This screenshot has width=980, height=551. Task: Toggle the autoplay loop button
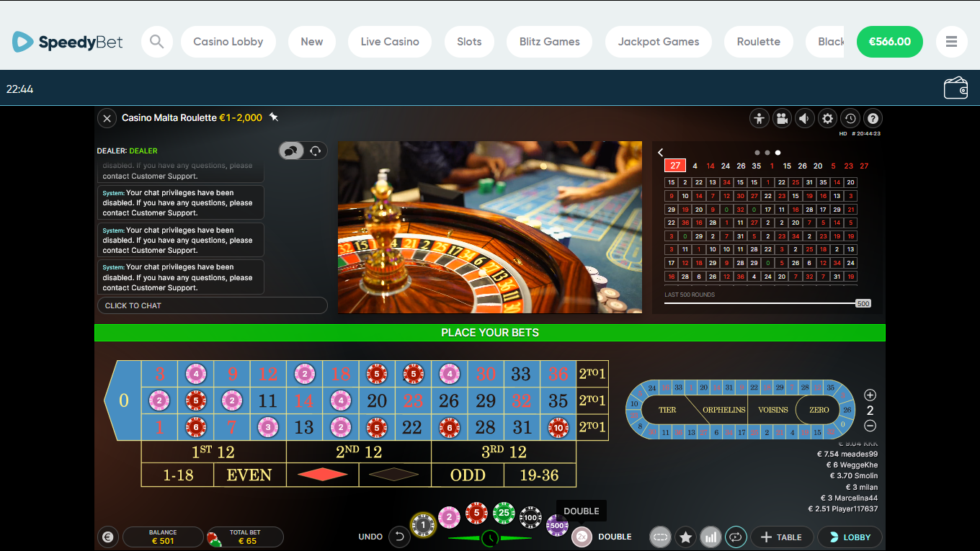pyautogui.click(x=736, y=537)
